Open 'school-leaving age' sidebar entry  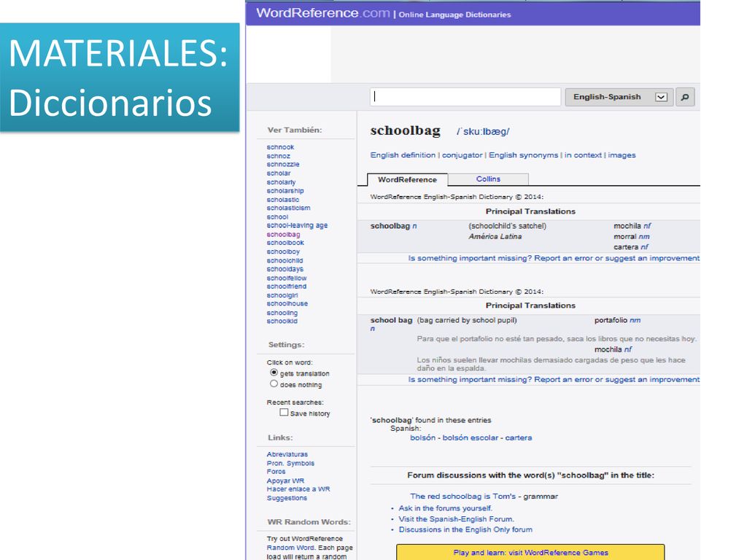coord(297,225)
